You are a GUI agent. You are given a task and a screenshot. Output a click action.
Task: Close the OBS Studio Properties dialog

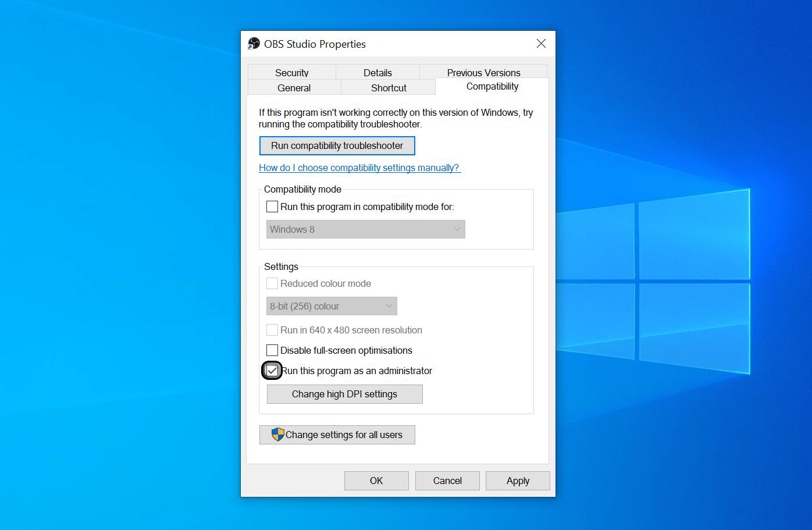(x=541, y=44)
